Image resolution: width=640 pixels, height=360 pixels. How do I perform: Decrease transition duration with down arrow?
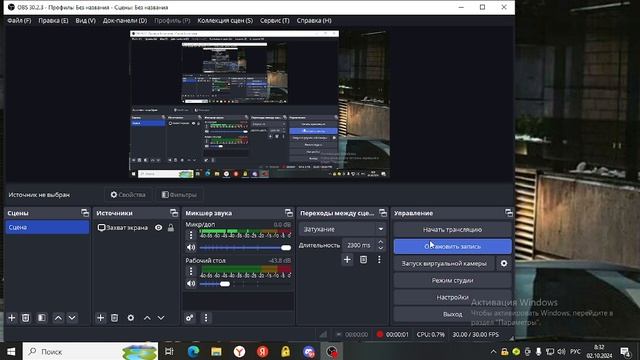(x=381, y=248)
